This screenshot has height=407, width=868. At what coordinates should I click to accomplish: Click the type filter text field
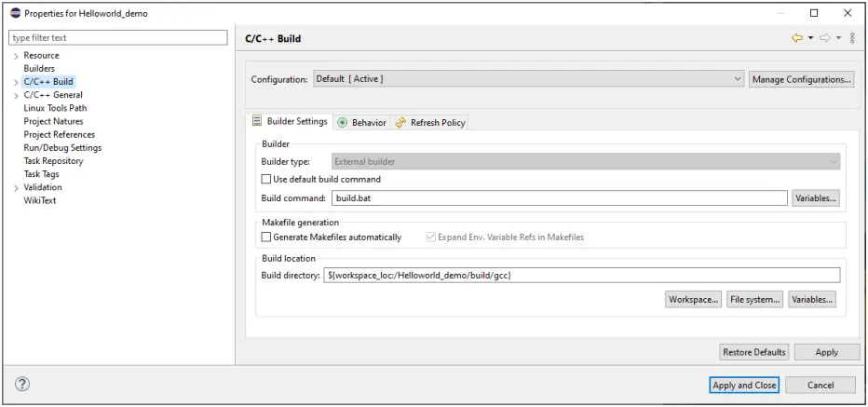coord(118,37)
